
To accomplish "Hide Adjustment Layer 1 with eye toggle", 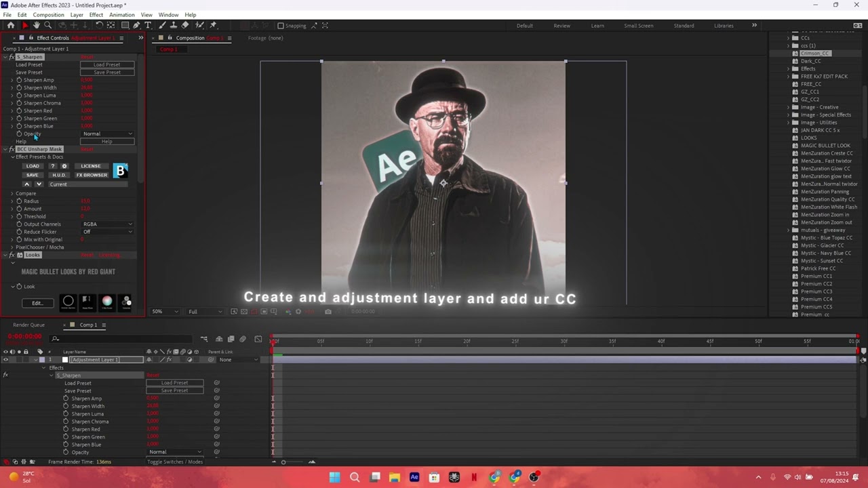I will (x=5, y=360).
